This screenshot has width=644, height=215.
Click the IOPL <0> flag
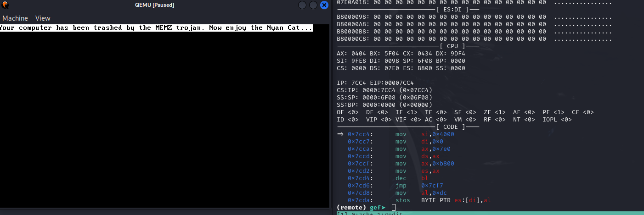[557, 120]
